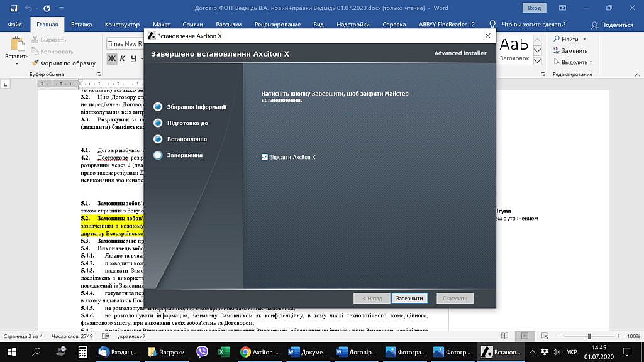Open the Рецензирование ribbon tab
Viewport: 644px width, 362px height.
(x=277, y=25)
